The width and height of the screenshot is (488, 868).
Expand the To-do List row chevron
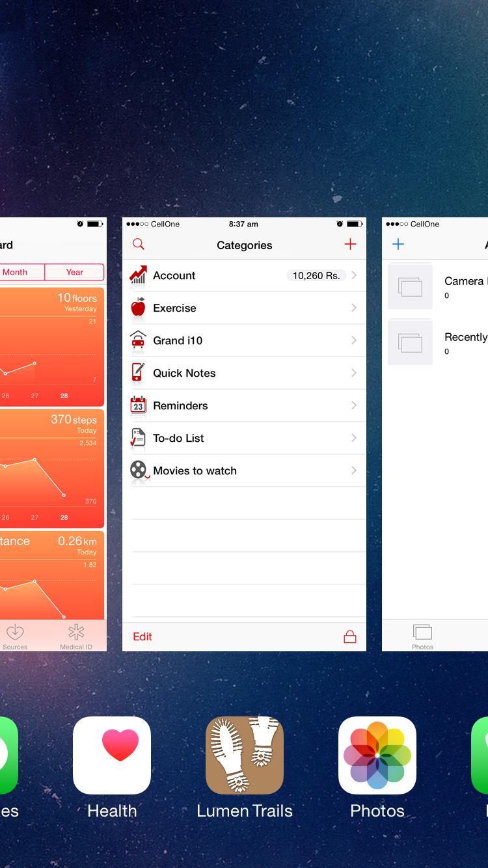point(354,438)
